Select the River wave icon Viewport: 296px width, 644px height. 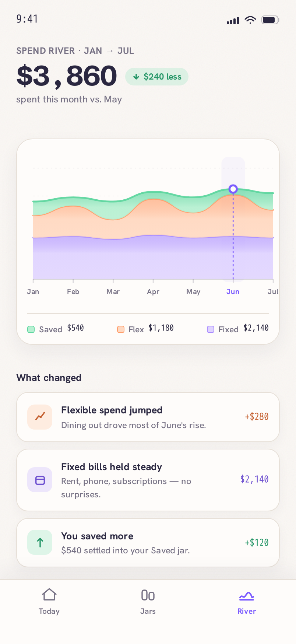[247, 595]
